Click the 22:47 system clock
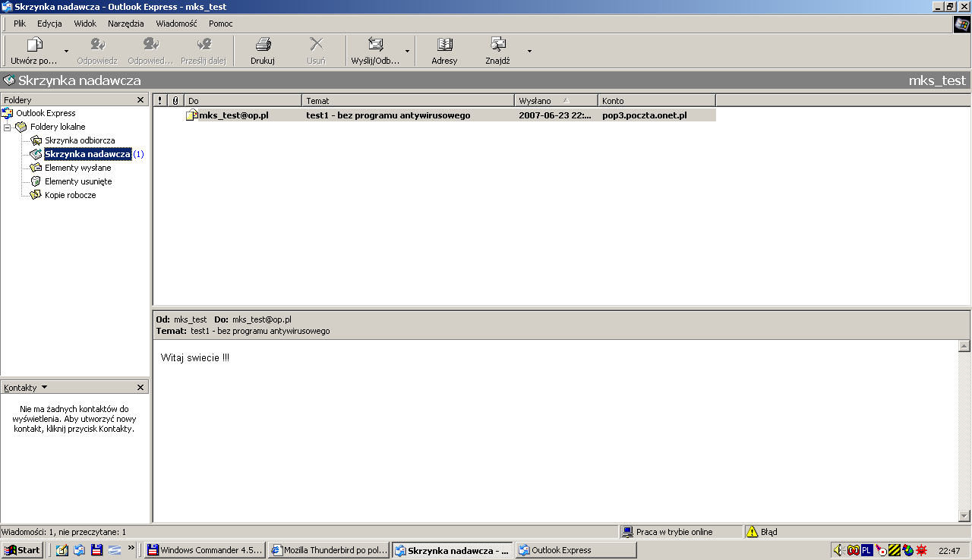Screen dimensions: 972x560 [x=949, y=551]
